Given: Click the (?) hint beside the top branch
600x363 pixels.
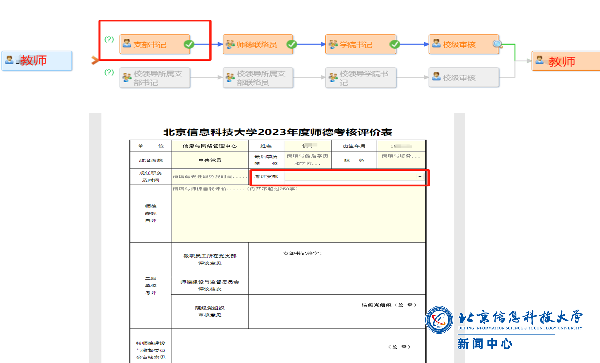Looking at the screenshot, I should (109, 39).
